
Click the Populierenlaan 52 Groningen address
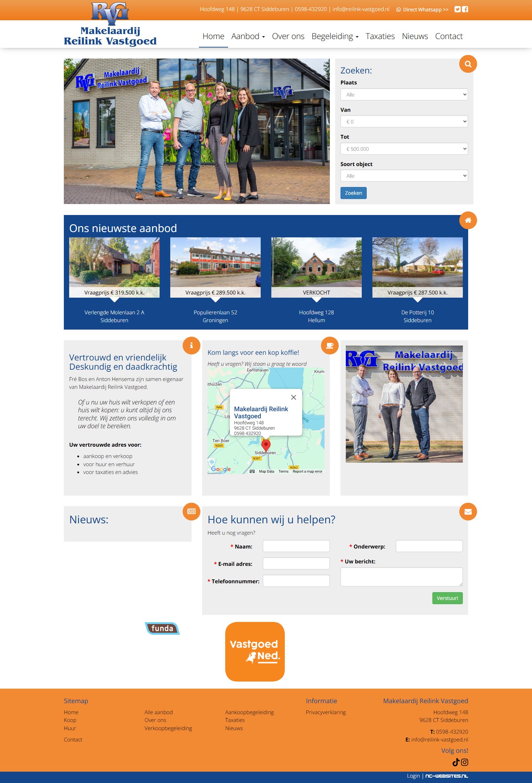(x=215, y=316)
